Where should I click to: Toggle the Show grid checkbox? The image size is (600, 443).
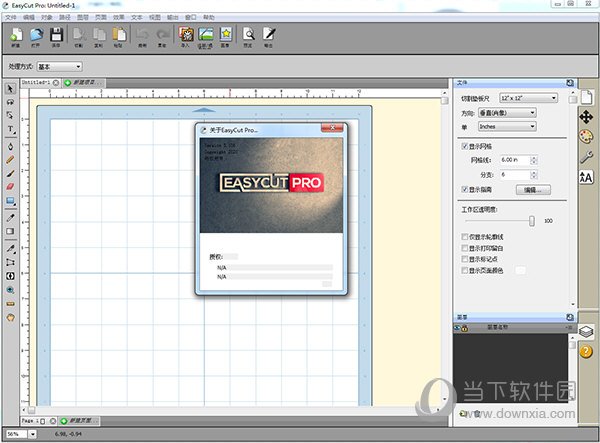click(465, 146)
